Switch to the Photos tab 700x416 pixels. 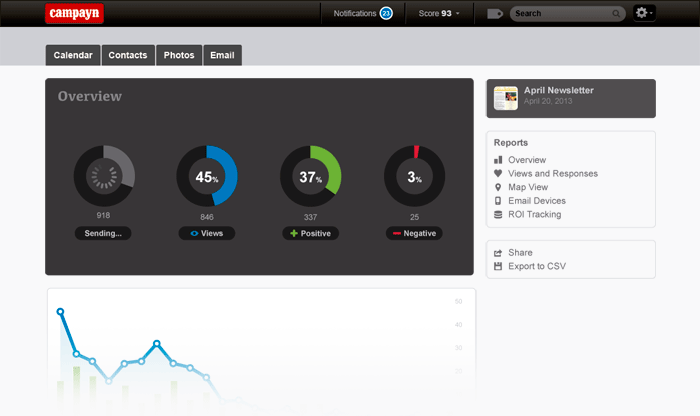click(179, 55)
